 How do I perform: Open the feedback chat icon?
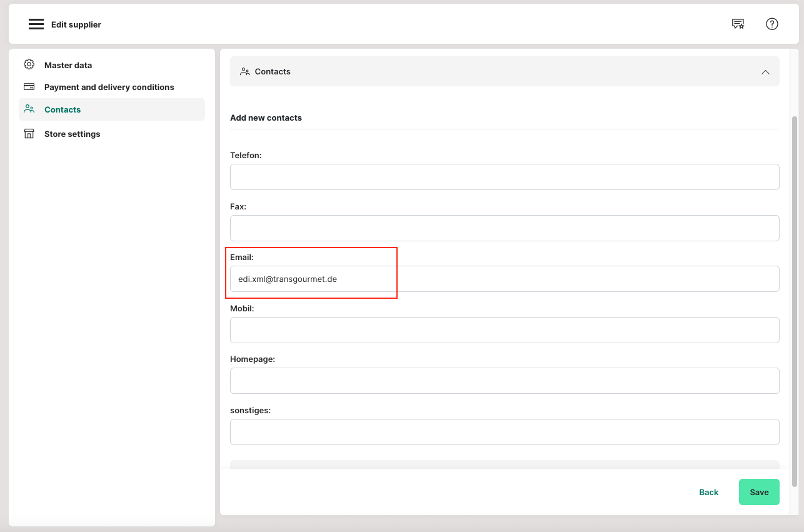[x=738, y=24]
